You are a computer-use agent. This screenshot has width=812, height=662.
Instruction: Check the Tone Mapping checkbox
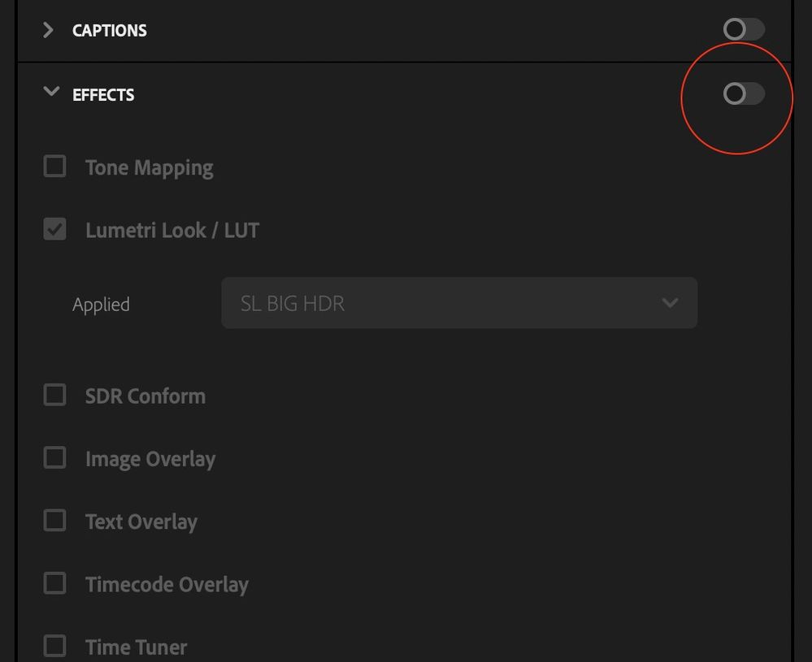pyautogui.click(x=54, y=167)
